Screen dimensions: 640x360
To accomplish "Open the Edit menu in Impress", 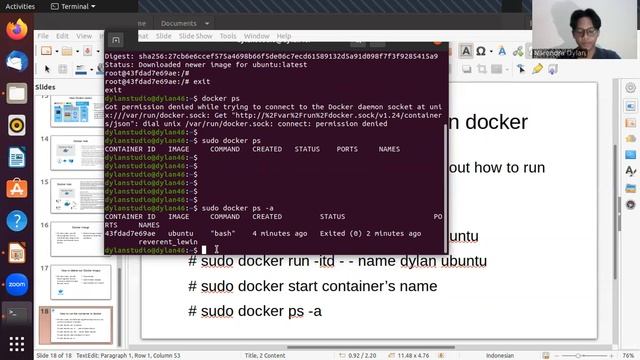I will point(62,36).
